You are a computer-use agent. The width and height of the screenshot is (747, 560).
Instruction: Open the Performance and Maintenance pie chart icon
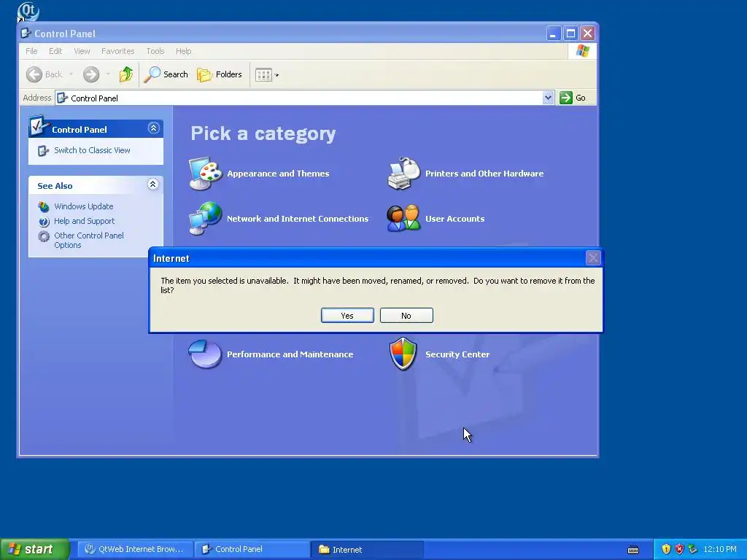click(205, 354)
